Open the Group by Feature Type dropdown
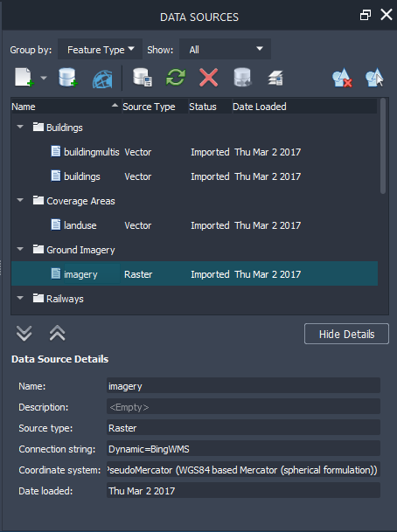397x532 pixels. [100, 50]
